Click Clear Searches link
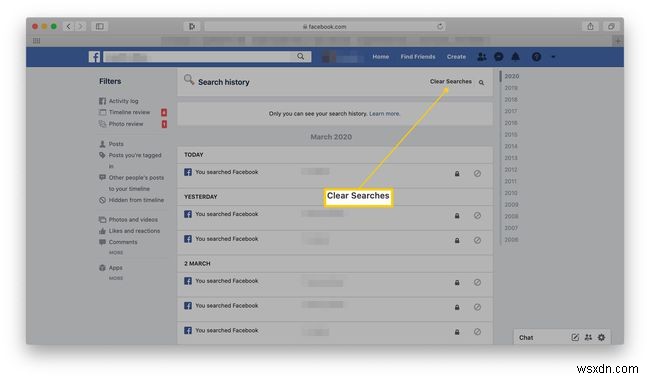The height and width of the screenshot is (379, 650). (451, 82)
